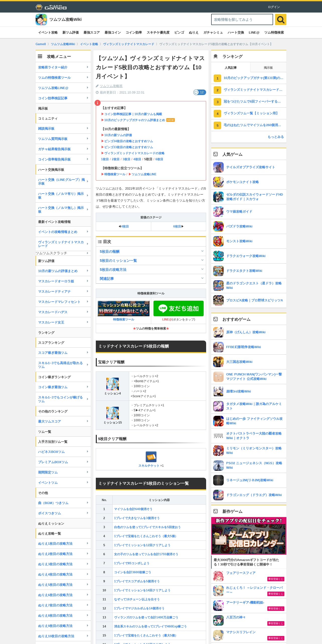Click the ミッション15 treasure box icon
The height and width of the screenshot is (644, 322).
(x=113, y=413)
